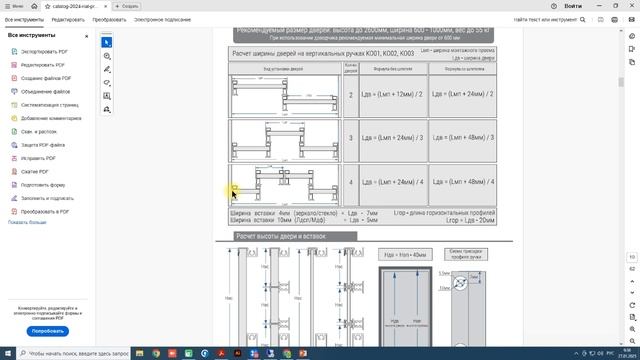Open Создание файлов PDF tool
This screenshot has height=360, width=640.
[46, 78]
